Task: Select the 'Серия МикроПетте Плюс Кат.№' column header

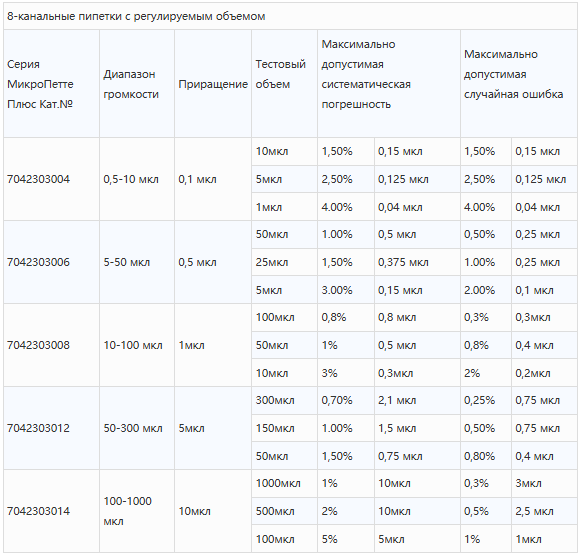Action: tap(51, 84)
